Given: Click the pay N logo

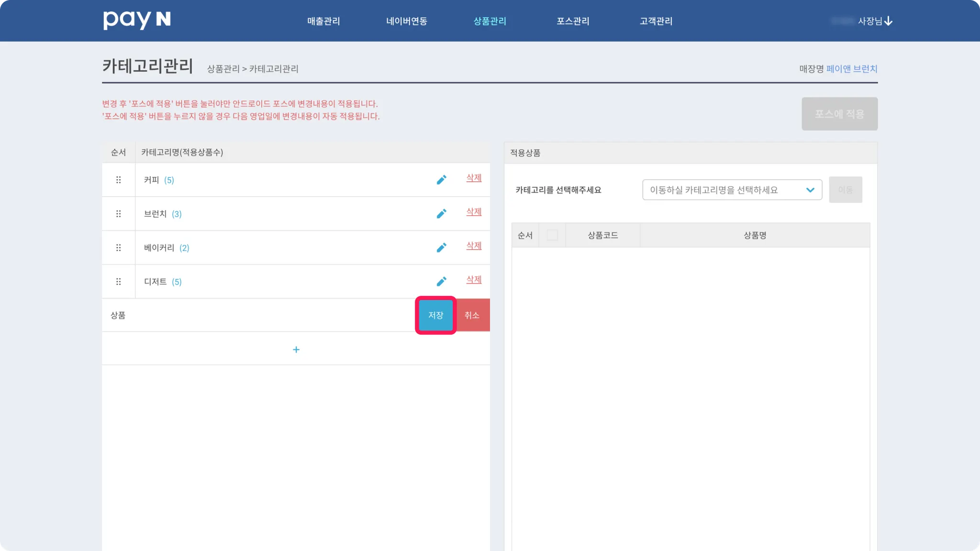Looking at the screenshot, I should (137, 20).
